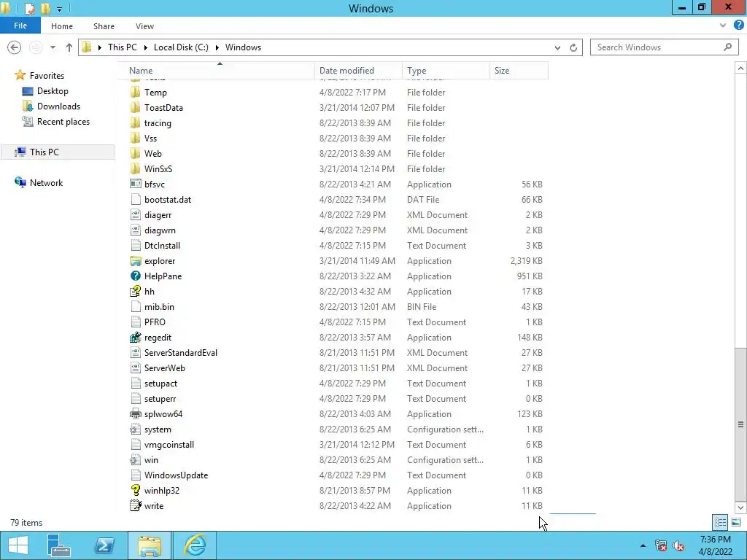Open the File menu
Image resolution: width=747 pixels, height=560 pixels.
20,26
